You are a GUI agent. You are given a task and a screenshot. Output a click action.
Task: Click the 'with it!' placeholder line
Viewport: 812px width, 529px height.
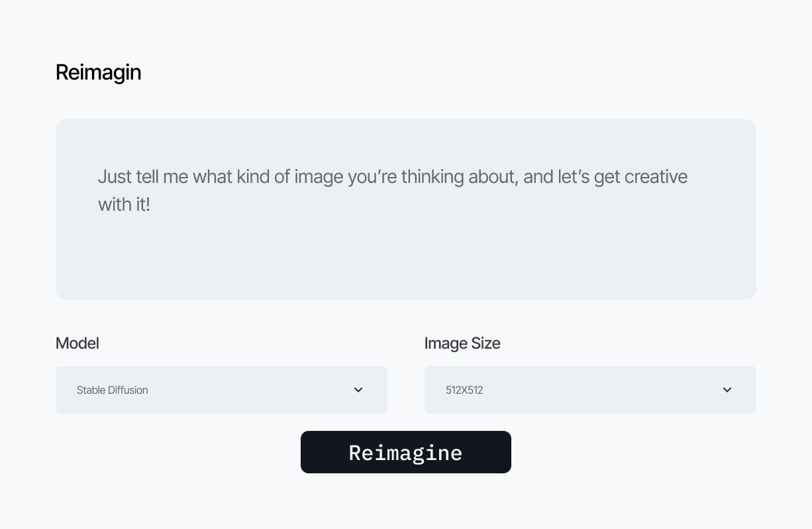click(x=124, y=204)
